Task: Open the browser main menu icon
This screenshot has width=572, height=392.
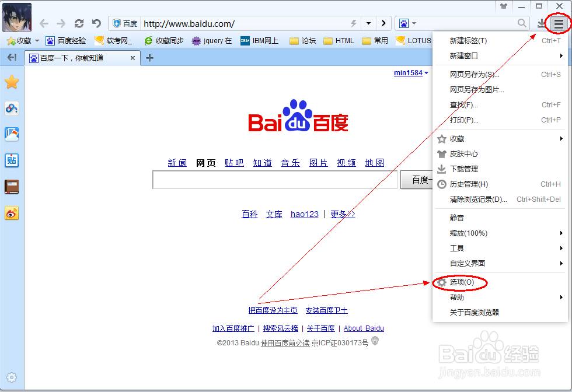Action: pyautogui.click(x=559, y=24)
